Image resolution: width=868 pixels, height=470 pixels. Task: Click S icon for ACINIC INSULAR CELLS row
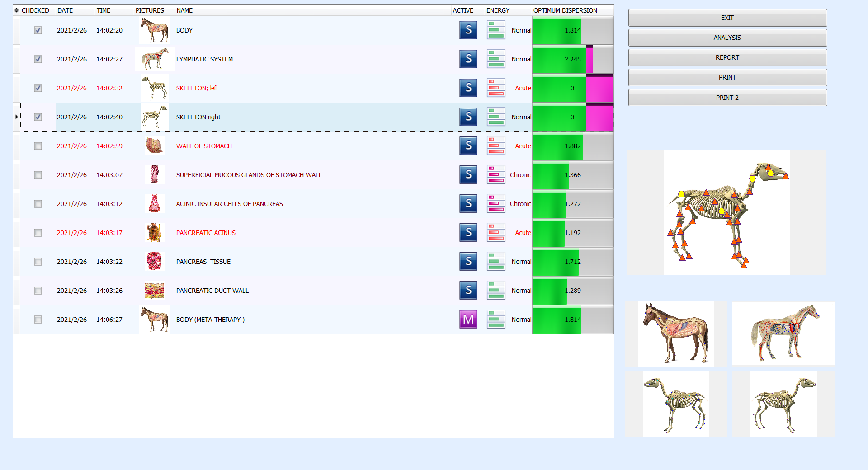(x=468, y=204)
